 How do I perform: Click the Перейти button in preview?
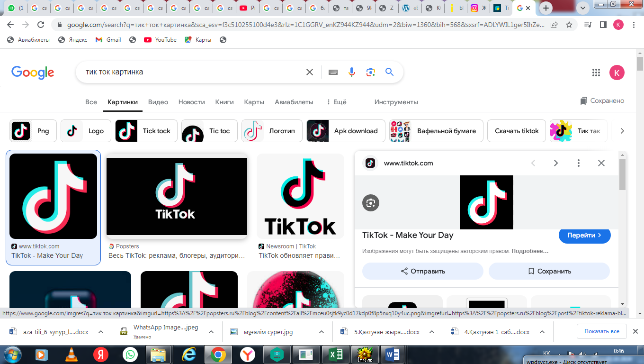(585, 235)
